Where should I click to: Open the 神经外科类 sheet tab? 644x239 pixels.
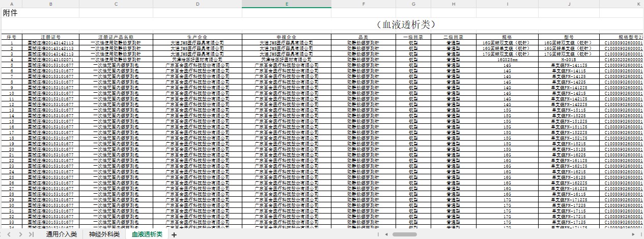click(x=104, y=234)
